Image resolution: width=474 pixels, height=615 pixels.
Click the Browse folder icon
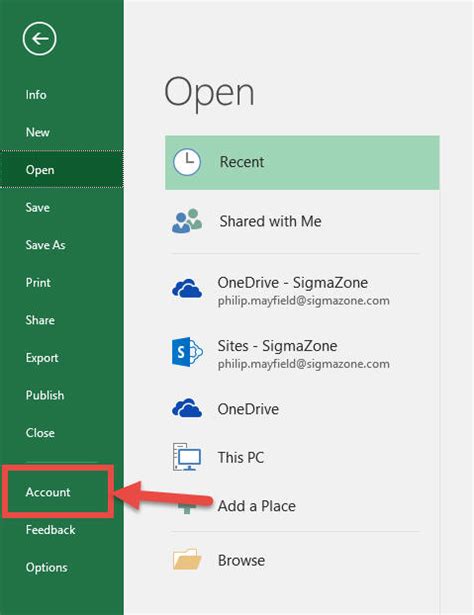pos(187,559)
